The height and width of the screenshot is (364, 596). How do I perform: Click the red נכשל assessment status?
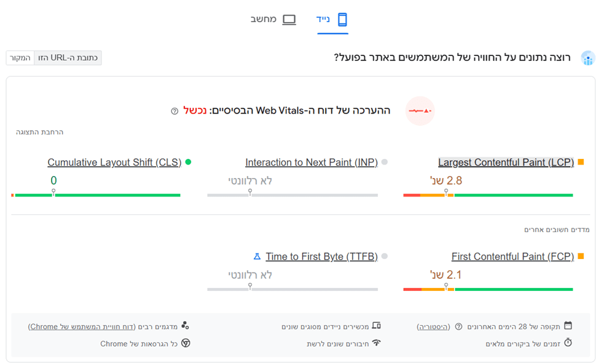click(x=195, y=110)
